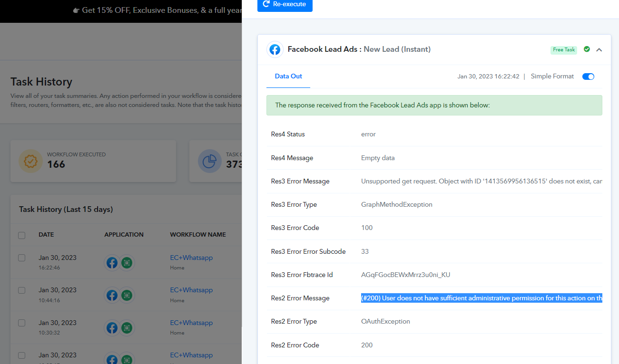Click the 'Facebook Lead Ads : New Lead (Instant)' title
619x364 pixels.
359,49
